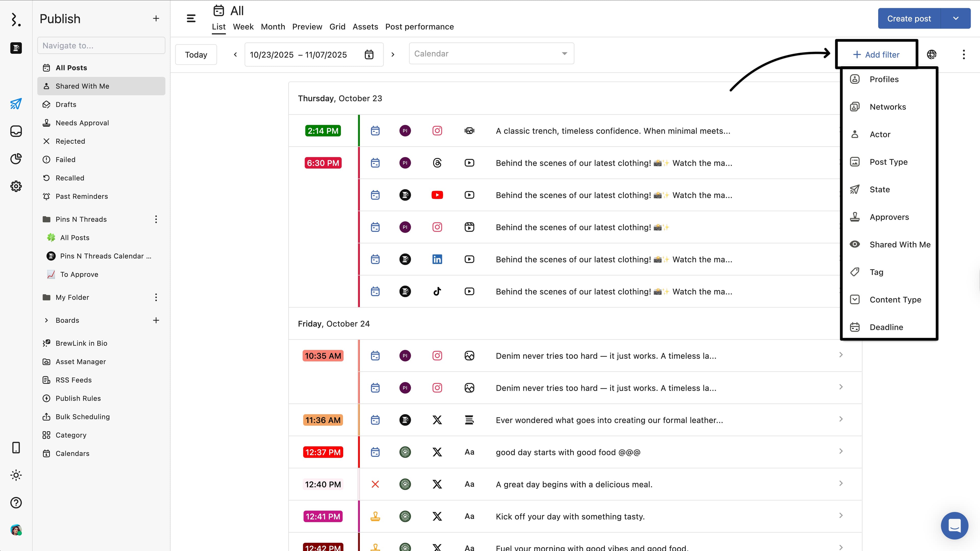
Task: Toggle the light/dark theme sun icon
Action: [x=16, y=475]
